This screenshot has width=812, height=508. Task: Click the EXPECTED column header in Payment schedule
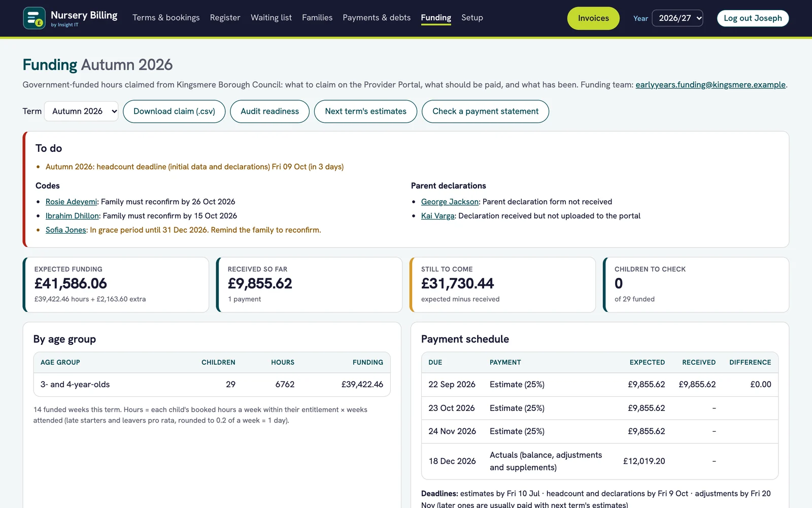pyautogui.click(x=647, y=362)
